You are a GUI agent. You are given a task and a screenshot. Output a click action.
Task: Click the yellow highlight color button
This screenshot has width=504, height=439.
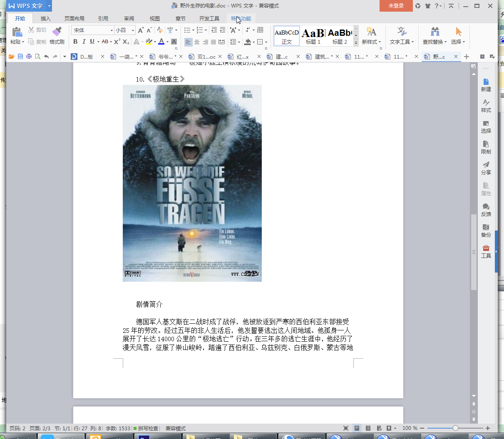coord(149,42)
